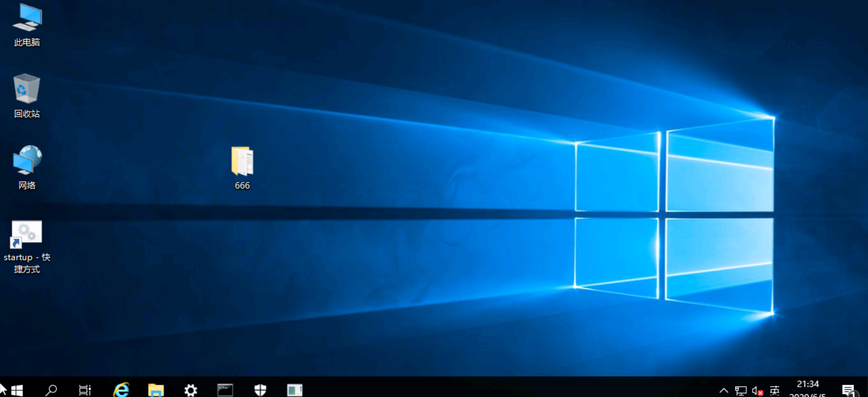Image resolution: width=868 pixels, height=397 pixels.
Task: Open the Action Center notifications icon
Action: (848, 390)
